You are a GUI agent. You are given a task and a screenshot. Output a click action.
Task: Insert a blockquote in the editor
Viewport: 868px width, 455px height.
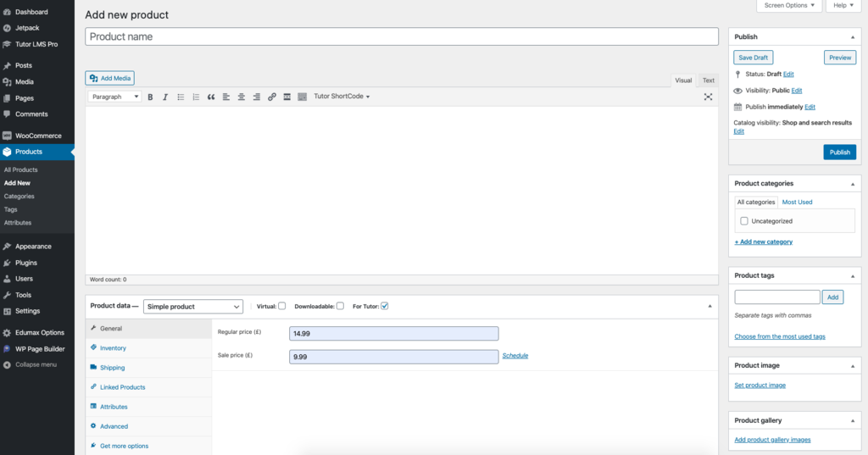211,97
